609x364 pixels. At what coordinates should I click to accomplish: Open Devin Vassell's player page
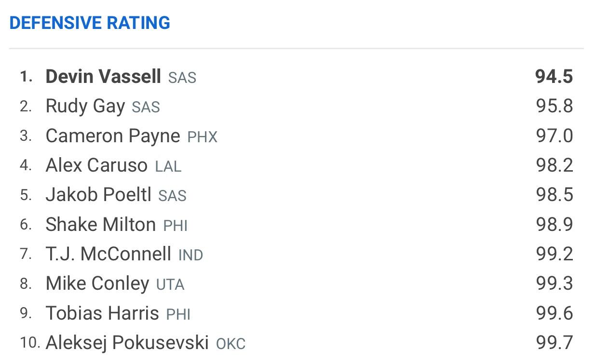point(103,77)
